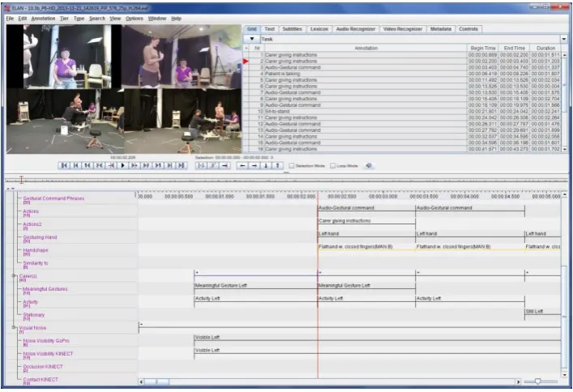
Task: Switch to the Subtitles tab
Action: coord(293,29)
